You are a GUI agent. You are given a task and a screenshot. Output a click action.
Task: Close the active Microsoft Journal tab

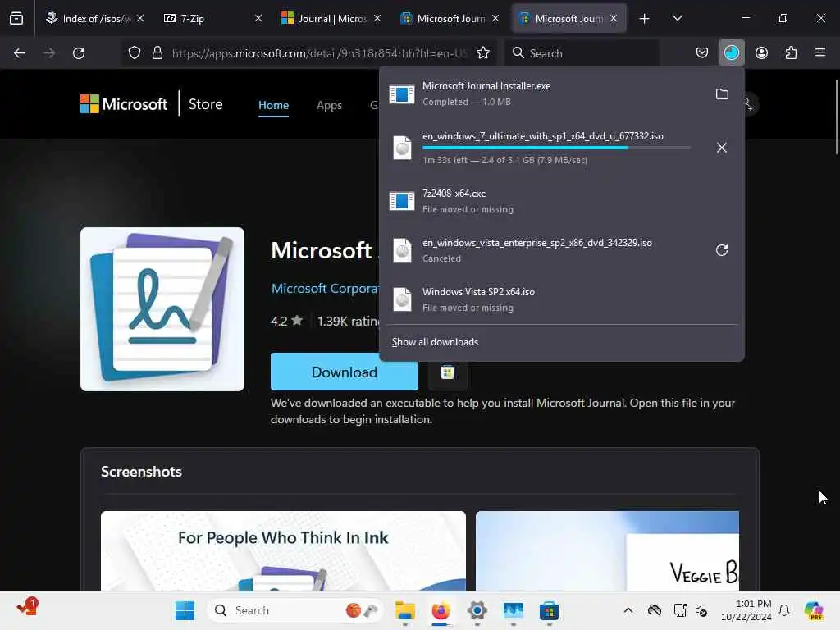[614, 19]
